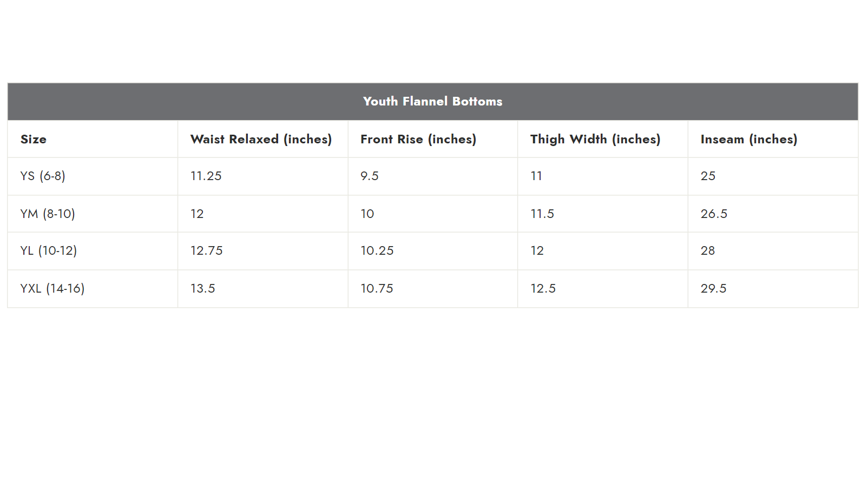
Task: Click the Waist Relaxed (inches) header
Action: (x=261, y=139)
